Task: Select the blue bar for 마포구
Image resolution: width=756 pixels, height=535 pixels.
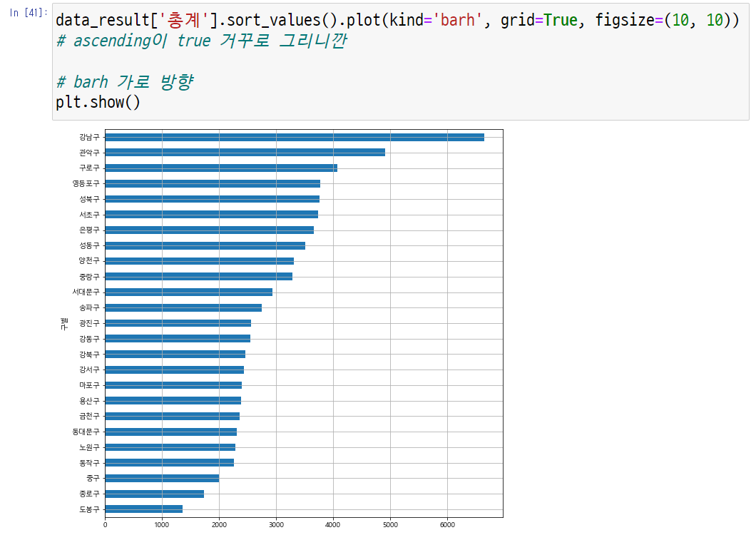Action: click(x=173, y=385)
